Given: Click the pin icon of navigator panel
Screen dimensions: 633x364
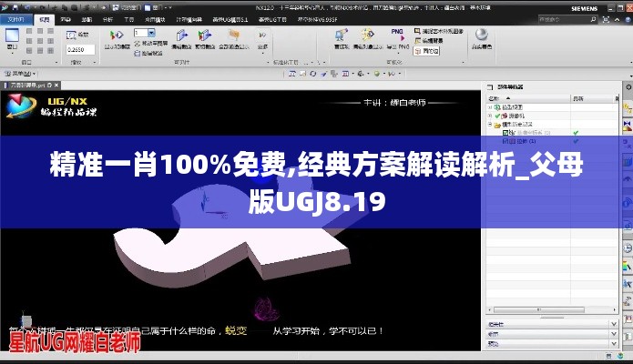Looking at the screenshot, I should point(490,87).
